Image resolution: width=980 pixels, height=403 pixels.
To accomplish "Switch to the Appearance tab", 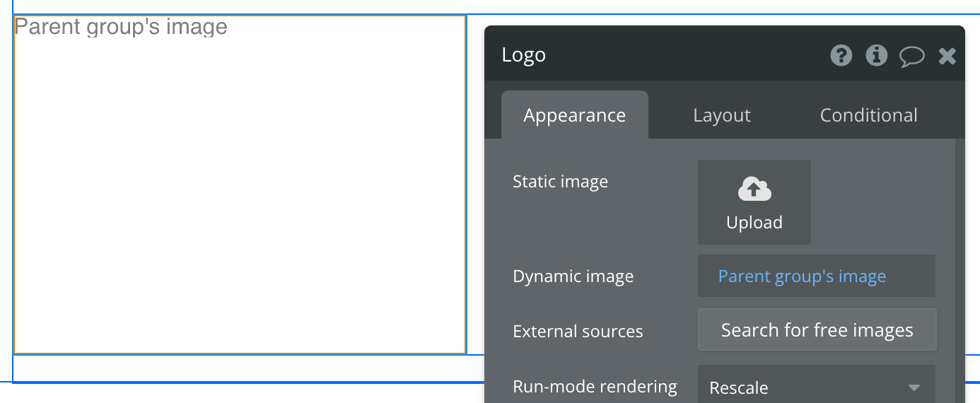I will click(x=574, y=115).
